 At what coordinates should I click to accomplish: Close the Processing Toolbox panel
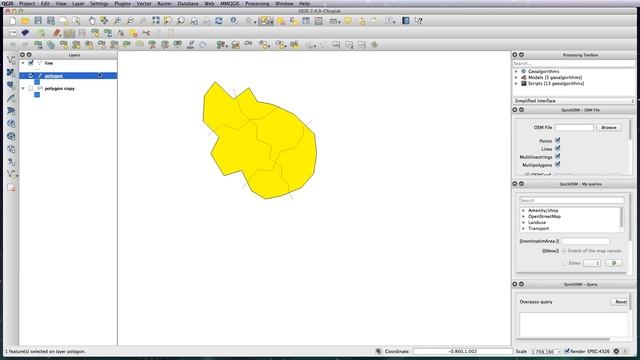tap(515, 55)
